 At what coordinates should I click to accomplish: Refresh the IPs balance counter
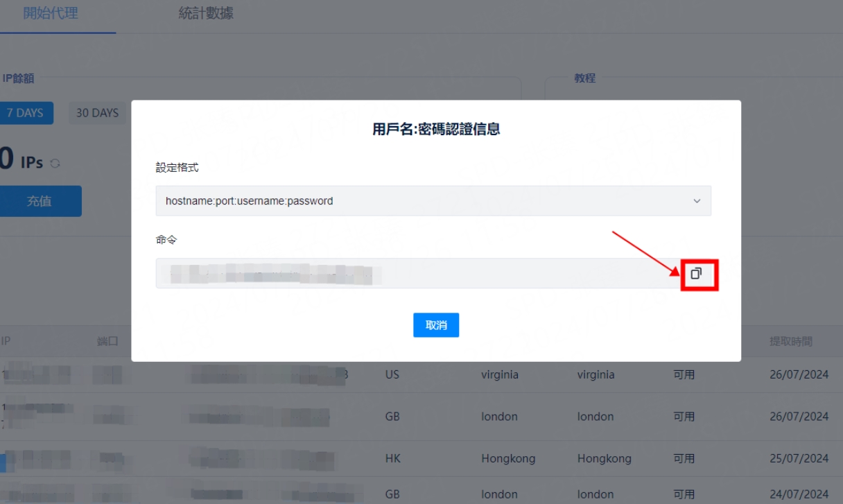55,164
